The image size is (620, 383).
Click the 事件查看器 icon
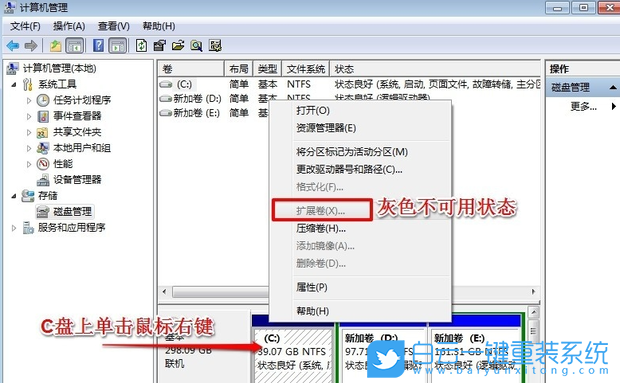click(x=43, y=116)
